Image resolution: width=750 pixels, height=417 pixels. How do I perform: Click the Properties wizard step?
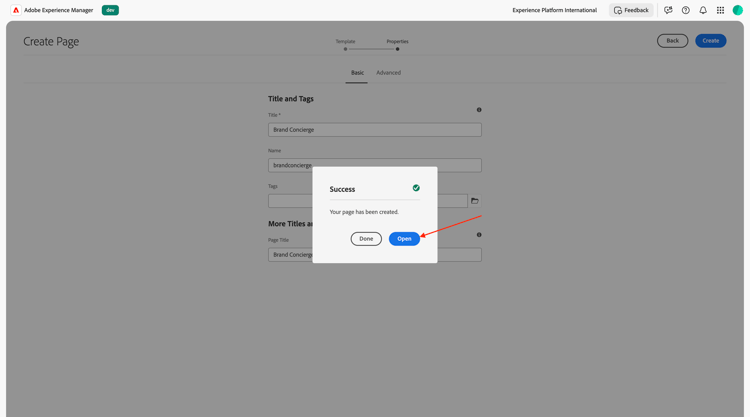(x=397, y=44)
